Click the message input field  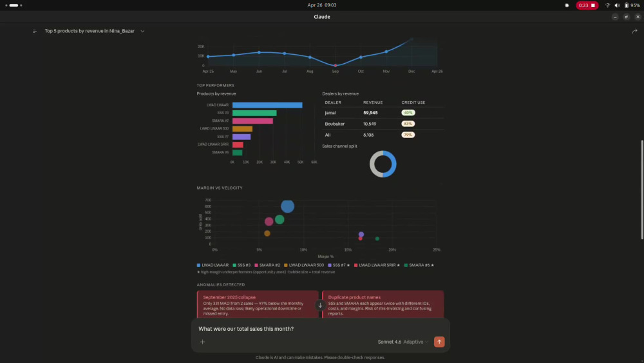coord(320,329)
